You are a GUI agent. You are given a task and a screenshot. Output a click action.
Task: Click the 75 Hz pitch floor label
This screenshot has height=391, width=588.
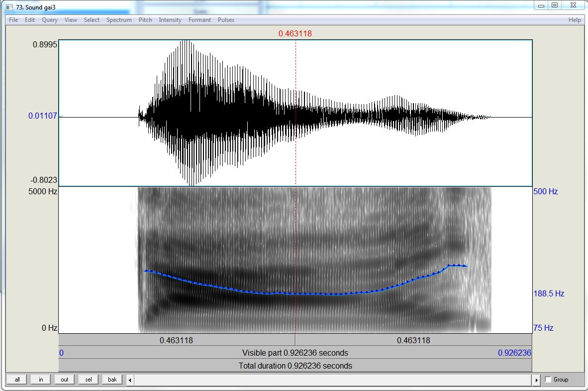pyautogui.click(x=543, y=328)
